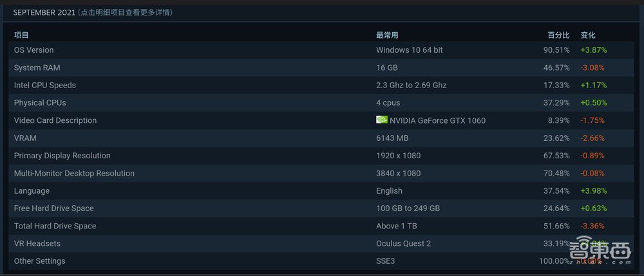This screenshot has height=276, width=644.
Task: Click the NVIDIA GeForce GTX 1060 text
Action: (437, 120)
